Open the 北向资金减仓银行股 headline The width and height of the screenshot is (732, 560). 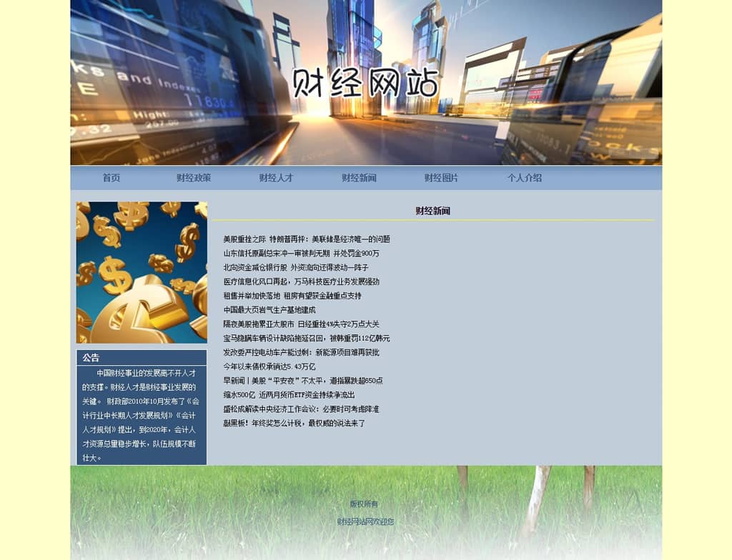(295, 268)
